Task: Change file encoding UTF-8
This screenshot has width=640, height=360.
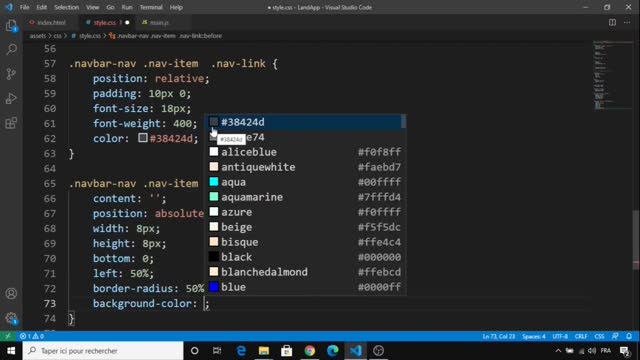Action: tap(560, 336)
